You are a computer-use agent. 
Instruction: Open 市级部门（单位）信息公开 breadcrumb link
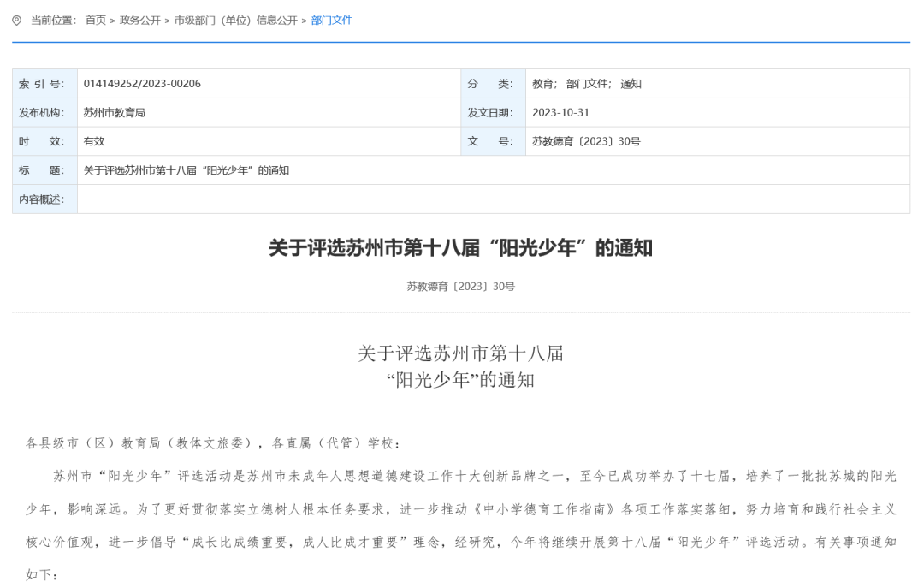pos(235,21)
